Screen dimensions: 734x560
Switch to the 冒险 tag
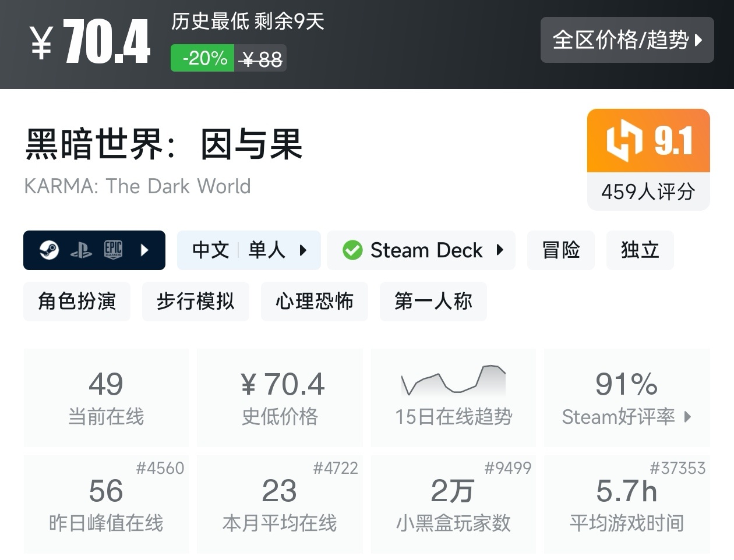point(560,250)
